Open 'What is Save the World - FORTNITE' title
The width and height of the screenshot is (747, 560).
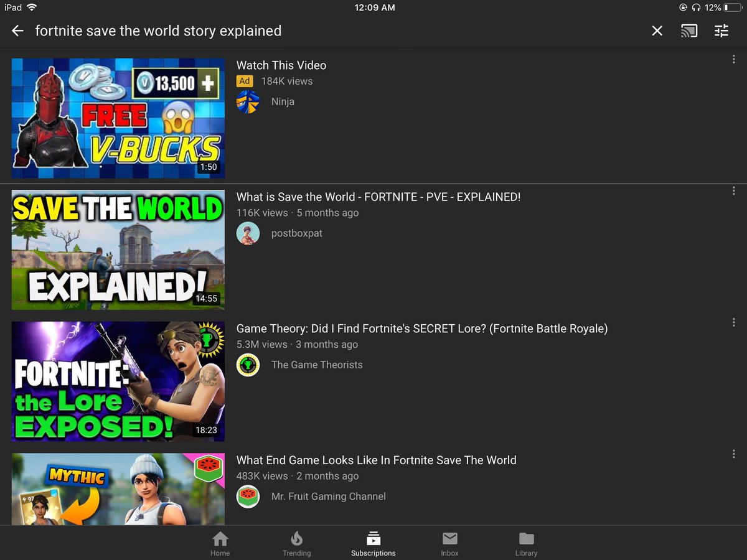coord(378,197)
